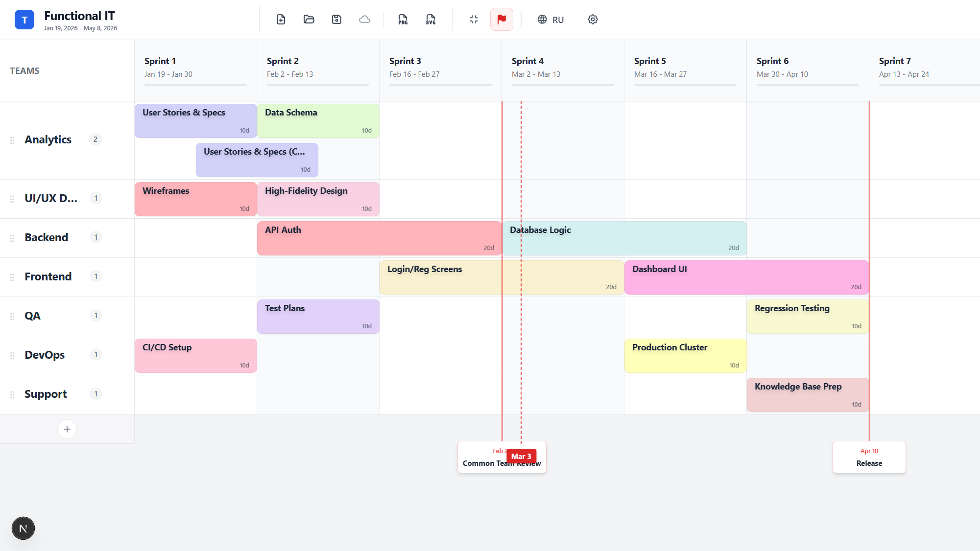980x551 pixels.
Task: Click the Release milestone label
Action: tap(869, 458)
